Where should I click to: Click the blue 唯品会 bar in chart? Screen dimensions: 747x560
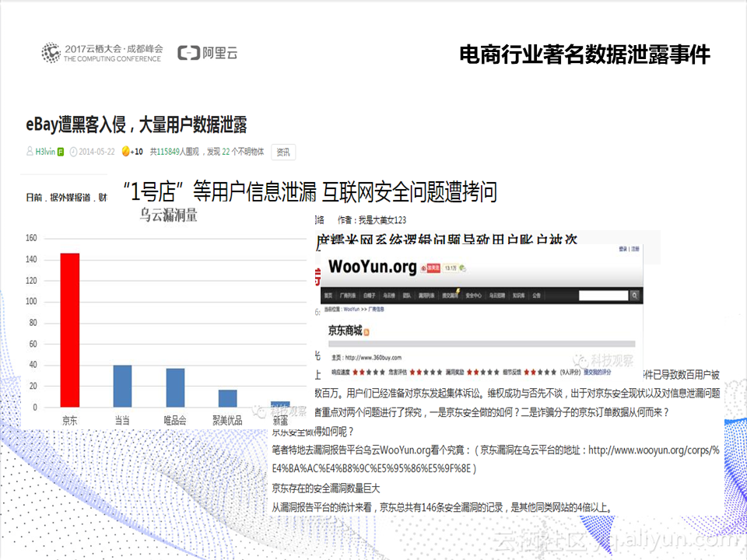175,387
